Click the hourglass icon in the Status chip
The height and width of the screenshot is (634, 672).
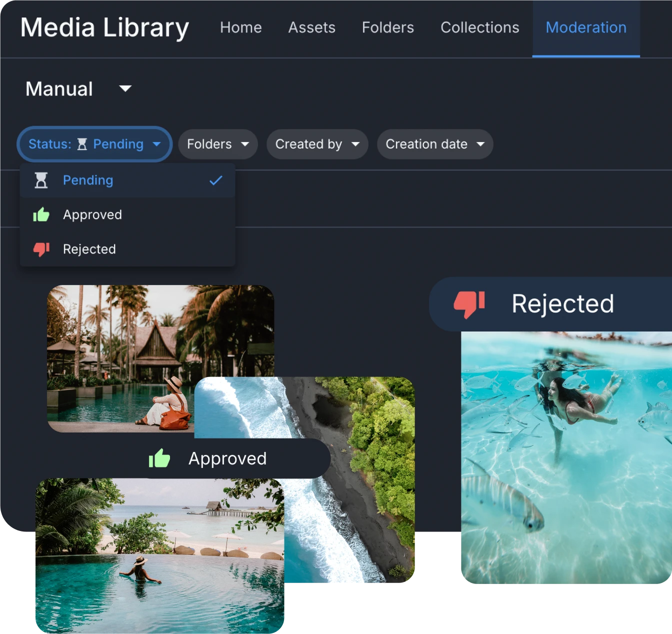pyautogui.click(x=82, y=144)
